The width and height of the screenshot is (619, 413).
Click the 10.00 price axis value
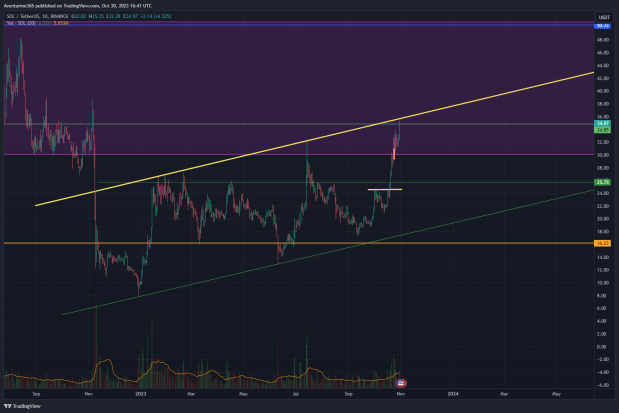(x=602, y=283)
